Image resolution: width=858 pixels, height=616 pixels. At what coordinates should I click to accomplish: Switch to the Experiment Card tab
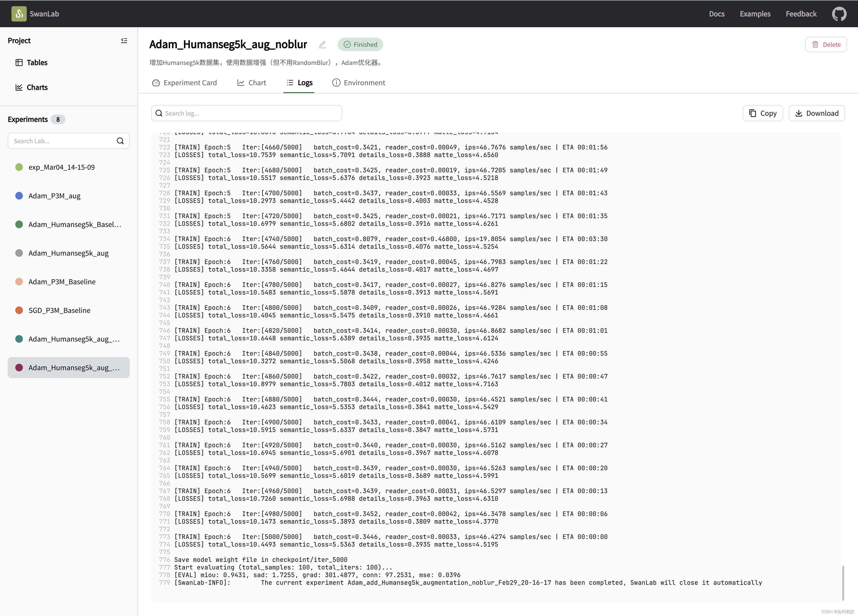pos(184,83)
